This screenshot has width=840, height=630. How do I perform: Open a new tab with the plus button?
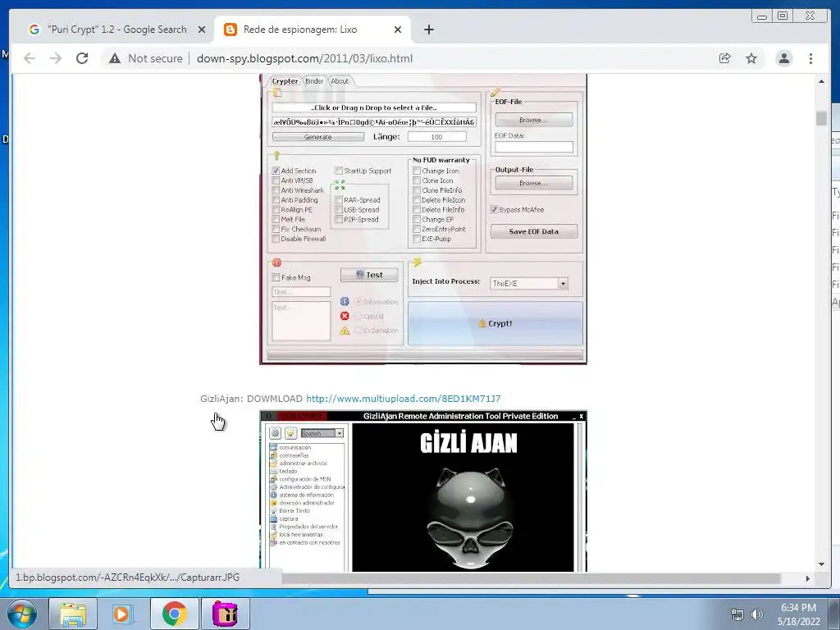tap(428, 30)
